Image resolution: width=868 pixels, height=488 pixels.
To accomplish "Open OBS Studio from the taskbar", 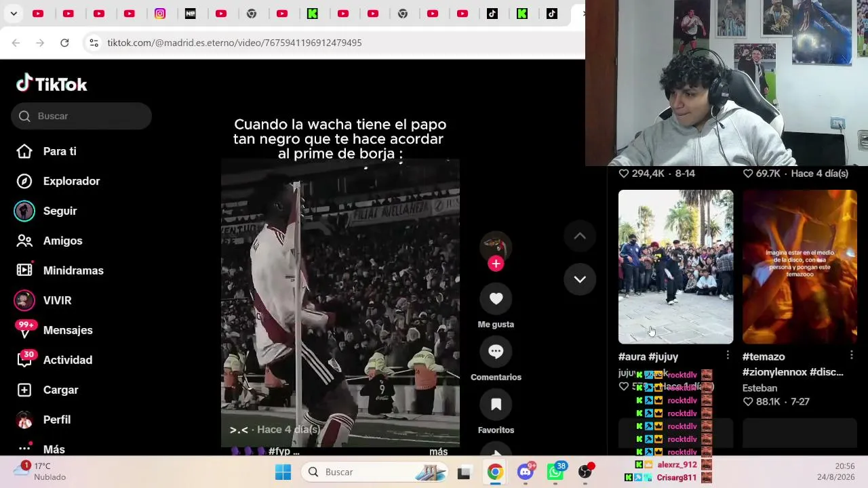I will coord(586,472).
